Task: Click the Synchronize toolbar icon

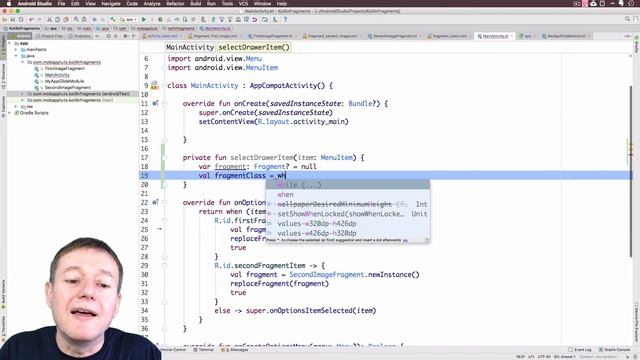Action: click(21, 19)
